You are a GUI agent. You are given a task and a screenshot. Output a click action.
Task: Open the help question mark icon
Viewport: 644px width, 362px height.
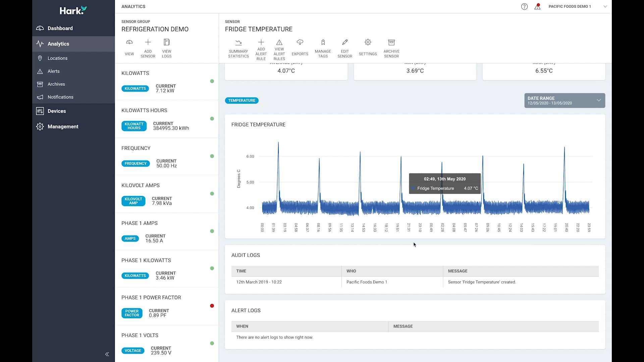point(524,6)
